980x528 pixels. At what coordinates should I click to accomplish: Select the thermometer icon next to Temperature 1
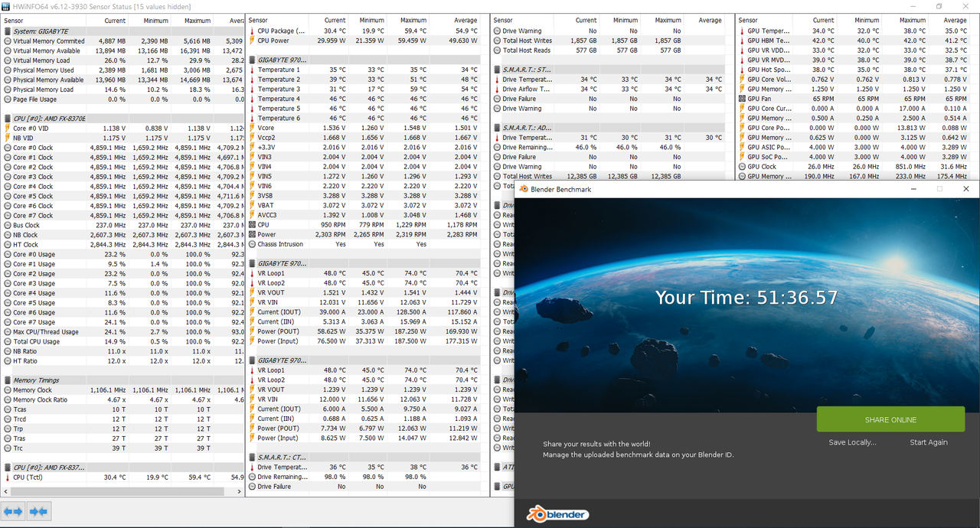(x=253, y=70)
